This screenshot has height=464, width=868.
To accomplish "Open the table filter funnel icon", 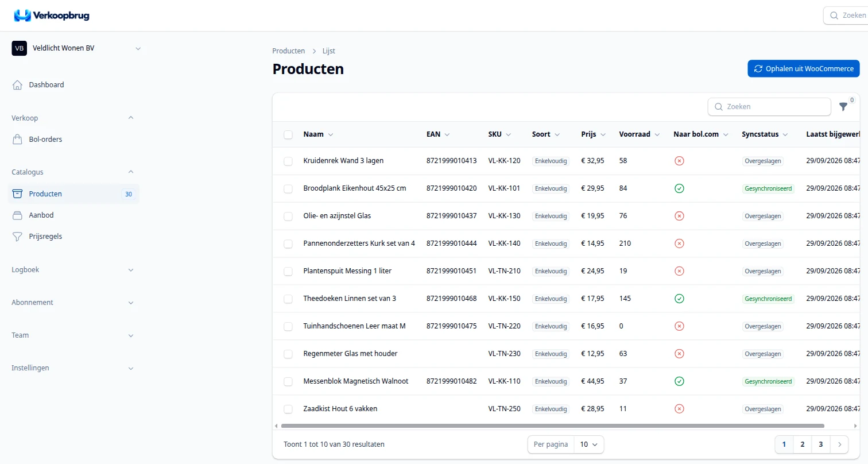I will tap(843, 107).
